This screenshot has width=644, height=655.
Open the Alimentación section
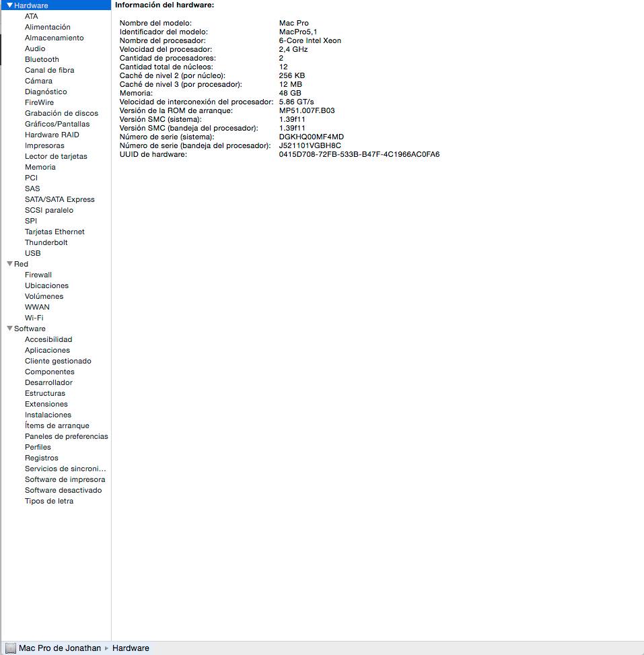point(48,27)
